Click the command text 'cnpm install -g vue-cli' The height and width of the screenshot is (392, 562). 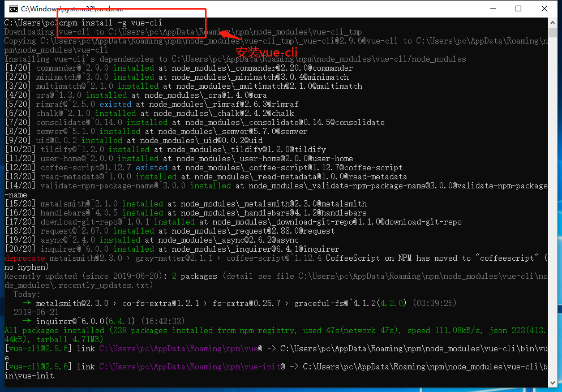click(111, 23)
